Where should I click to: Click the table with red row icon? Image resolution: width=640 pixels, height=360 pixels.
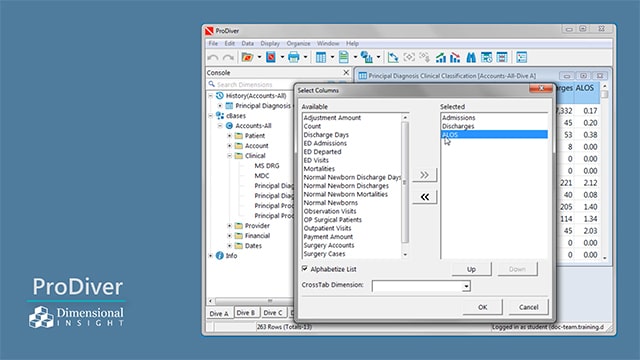tap(502, 58)
